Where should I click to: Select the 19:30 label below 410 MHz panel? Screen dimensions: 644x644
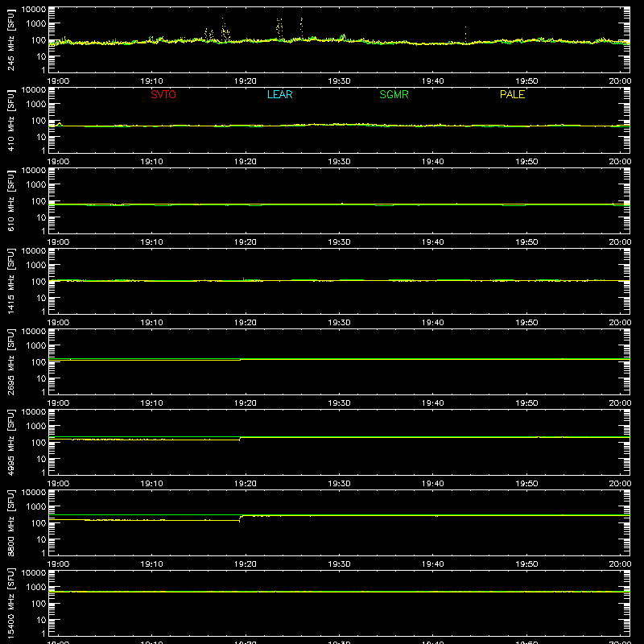click(x=339, y=162)
